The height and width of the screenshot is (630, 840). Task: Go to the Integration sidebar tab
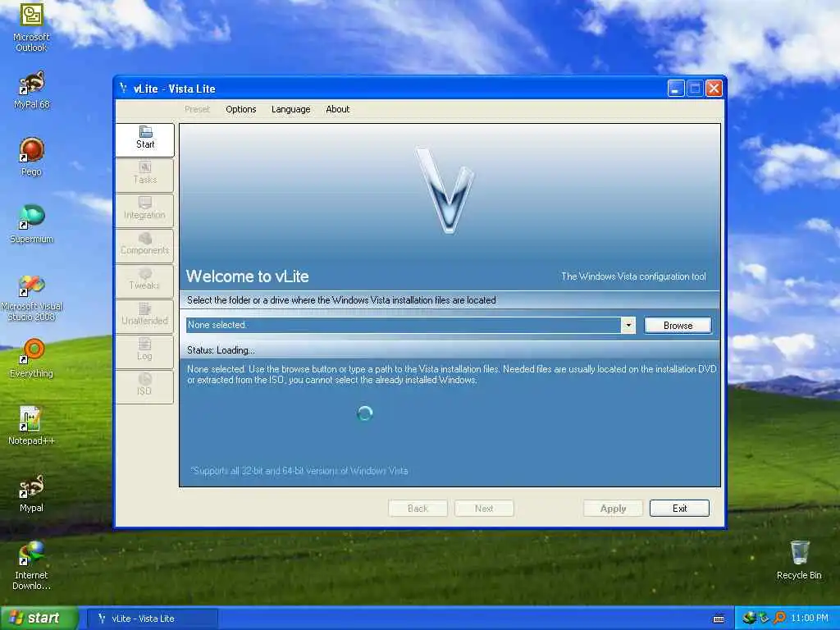(144, 211)
